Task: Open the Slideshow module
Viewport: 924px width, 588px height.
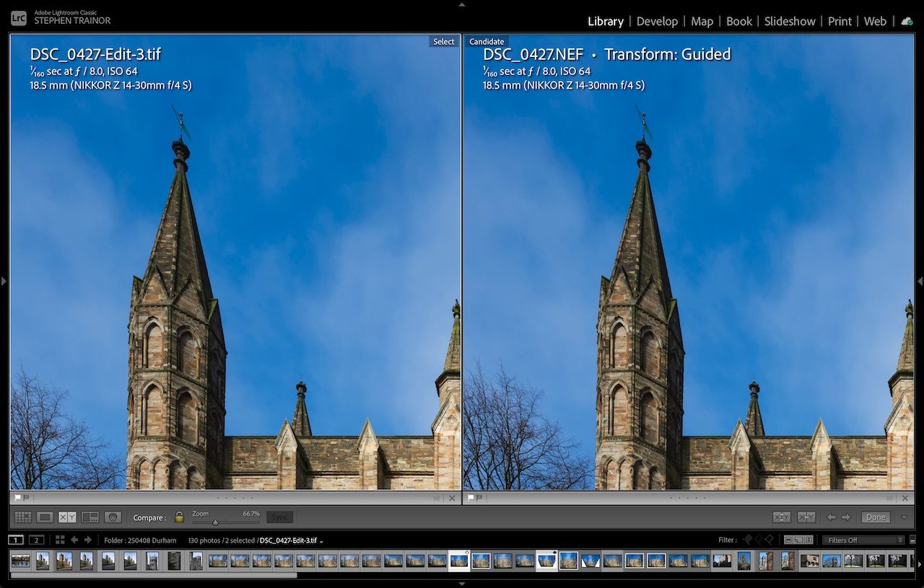Action: pos(790,21)
